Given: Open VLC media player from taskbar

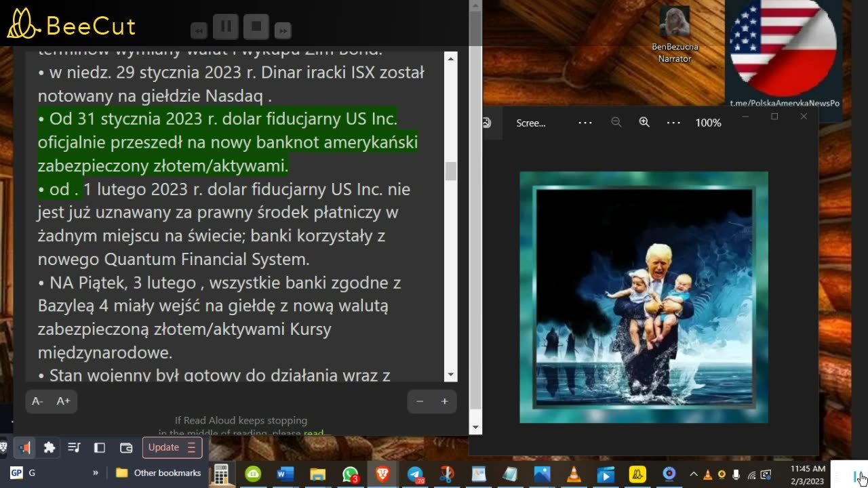Looking at the screenshot, I should click(574, 474).
